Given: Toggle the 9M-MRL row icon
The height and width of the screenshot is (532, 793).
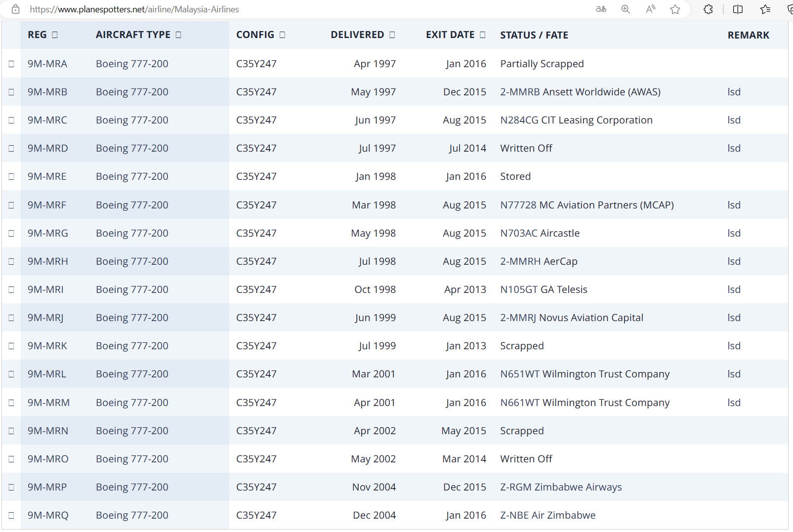Looking at the screenshot, I should tap(11, 374).
